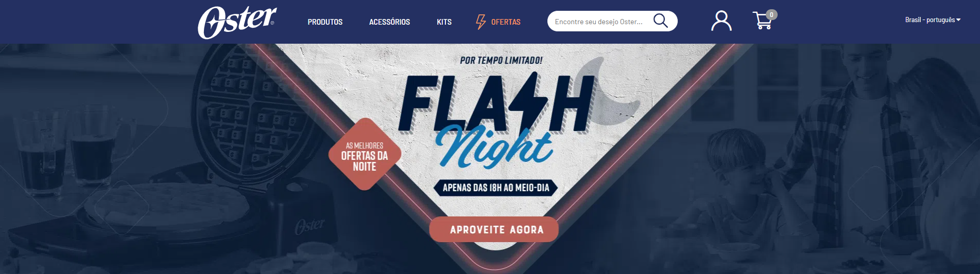Click the magnifying glass search icon
This screenshot has width=980, height=274.
(661, 21)
